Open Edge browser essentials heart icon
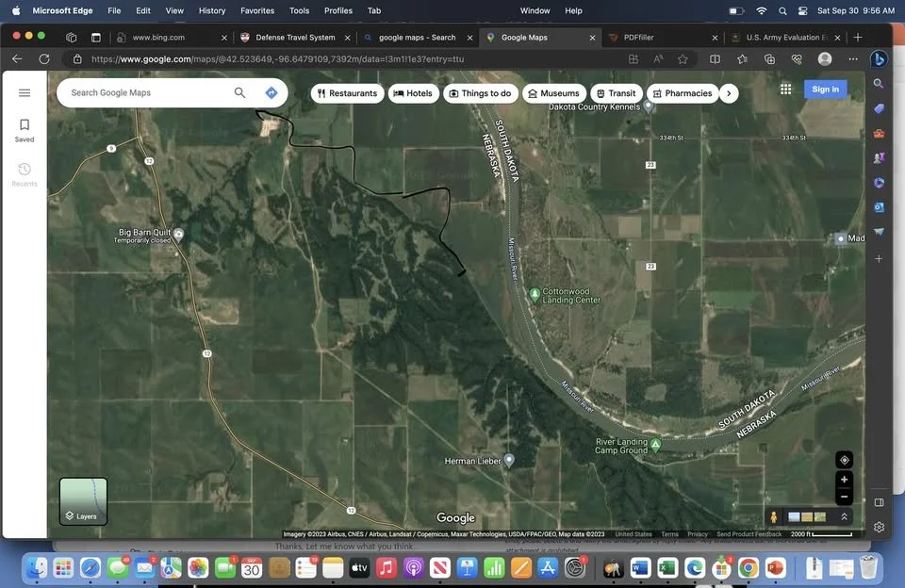The height and width of the screenshot is (588, 905). (798, 58)
